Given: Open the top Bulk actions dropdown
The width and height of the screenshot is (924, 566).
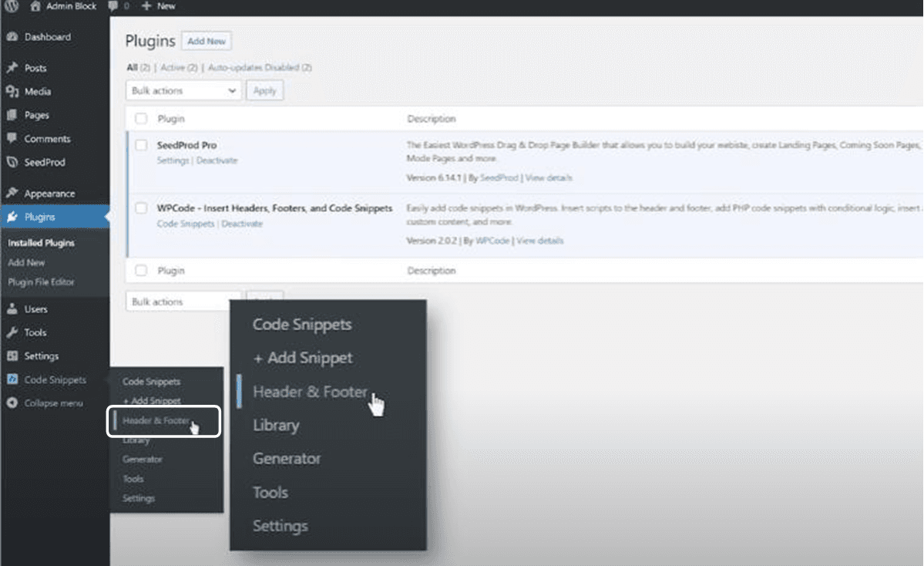Looking at the screenshot, I should point(183,91).
